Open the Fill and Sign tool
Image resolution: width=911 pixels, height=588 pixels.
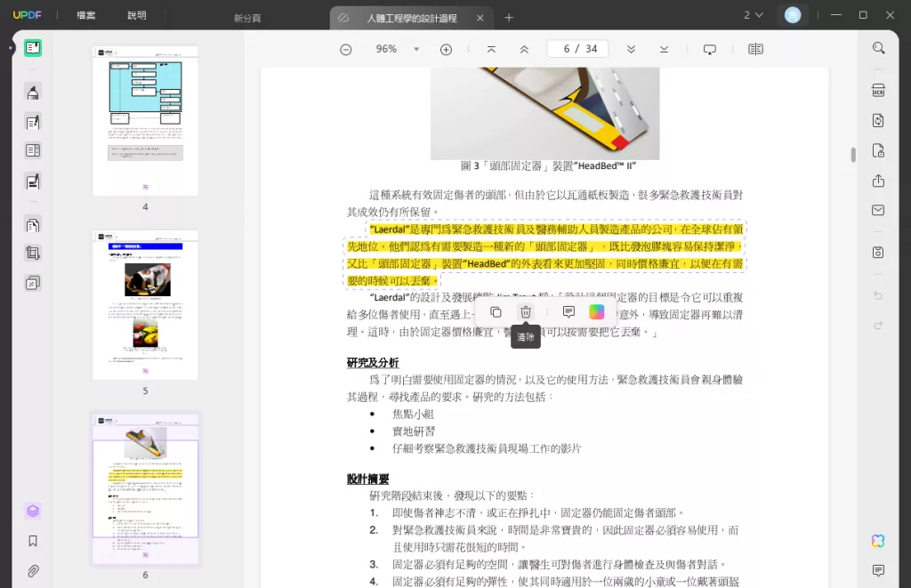tap(33, 181)
